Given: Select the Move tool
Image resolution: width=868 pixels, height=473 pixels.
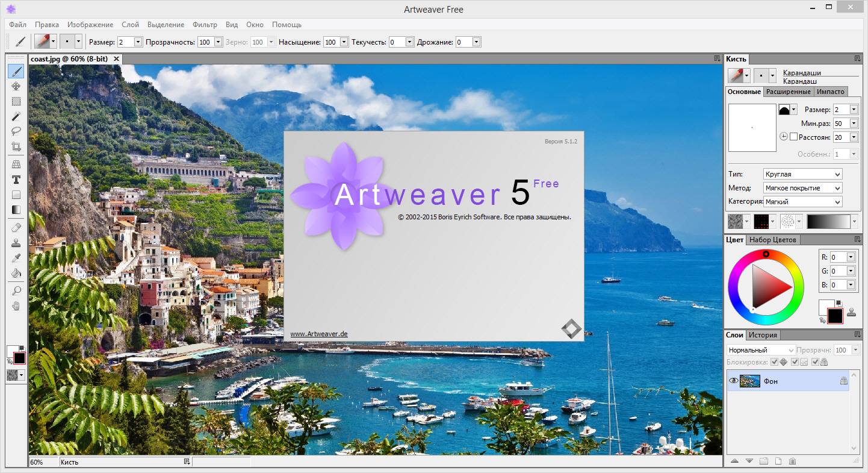Looking at the screenshot, I should point(16,86).
